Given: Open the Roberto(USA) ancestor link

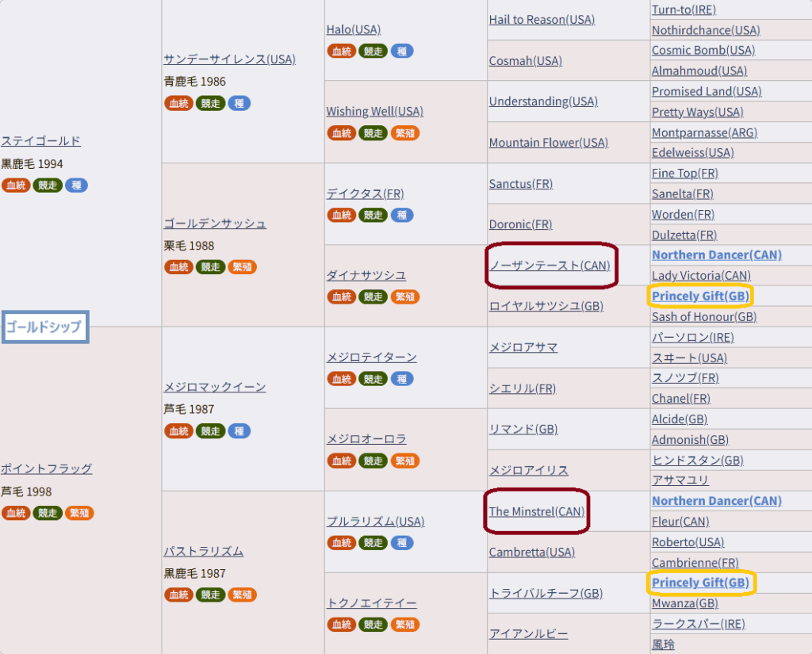Looking at the screenshot, I should click(688, 542).
